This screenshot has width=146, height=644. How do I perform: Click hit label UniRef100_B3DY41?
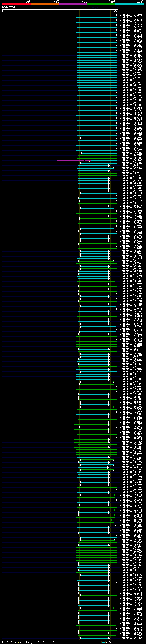[131, 244]
